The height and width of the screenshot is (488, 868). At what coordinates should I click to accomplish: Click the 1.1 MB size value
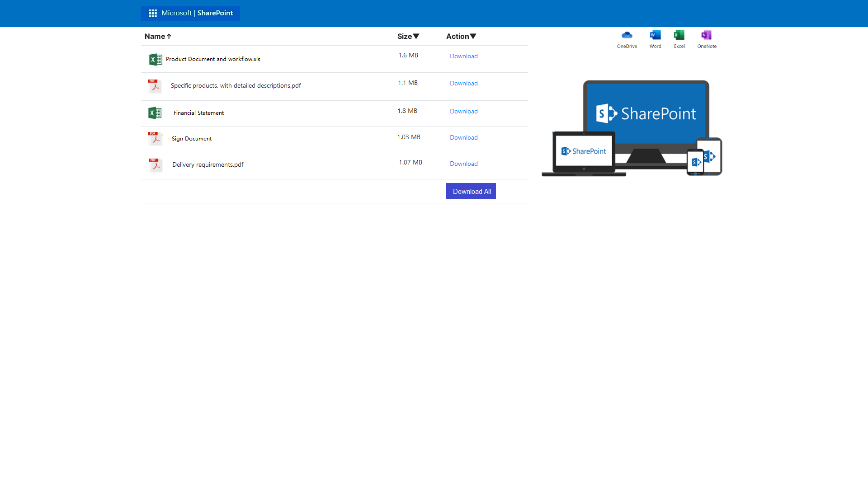(x=407, y=83)
